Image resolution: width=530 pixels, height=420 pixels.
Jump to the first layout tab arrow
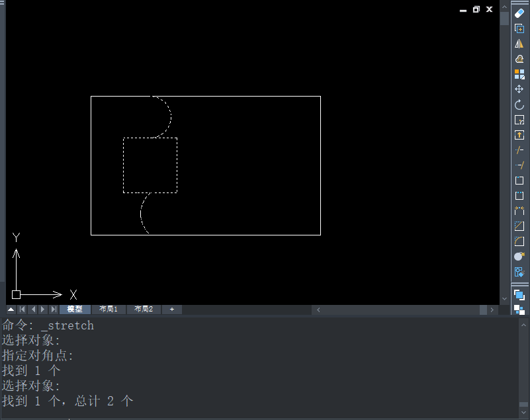tap(22, 309)
